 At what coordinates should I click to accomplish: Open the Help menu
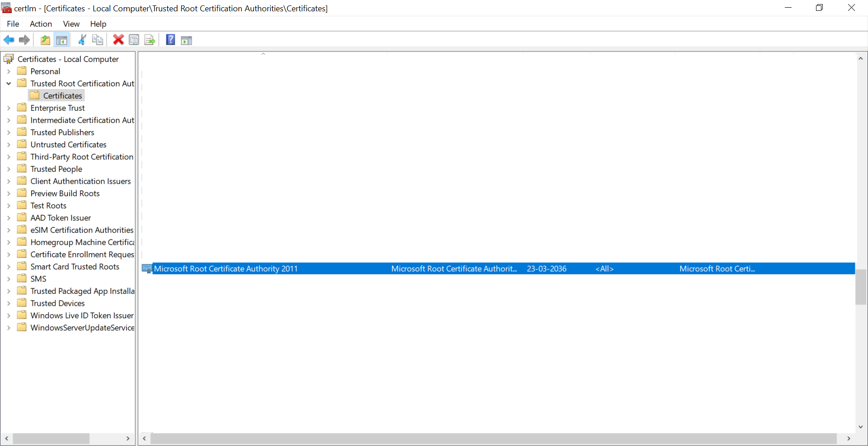[98, 24]
